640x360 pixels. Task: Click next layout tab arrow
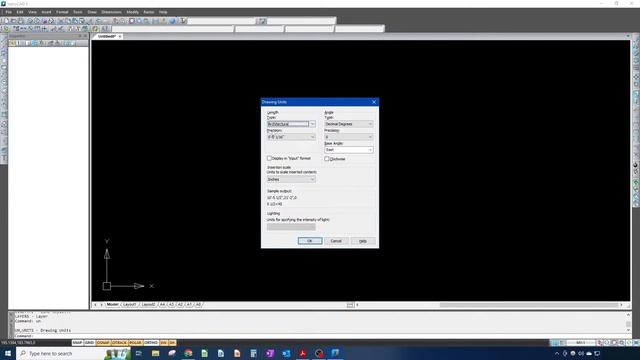point(102,305)
